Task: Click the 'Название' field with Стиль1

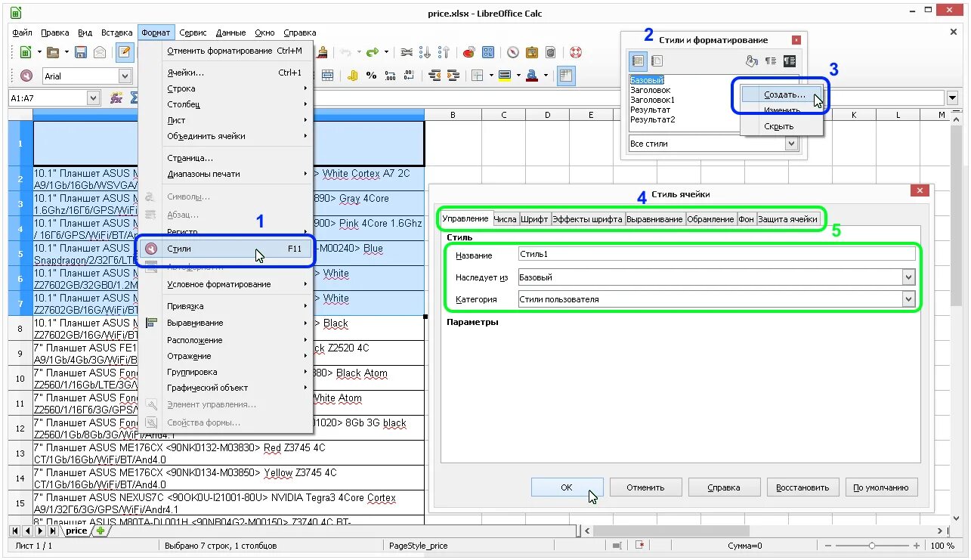Action: [716, 255]
